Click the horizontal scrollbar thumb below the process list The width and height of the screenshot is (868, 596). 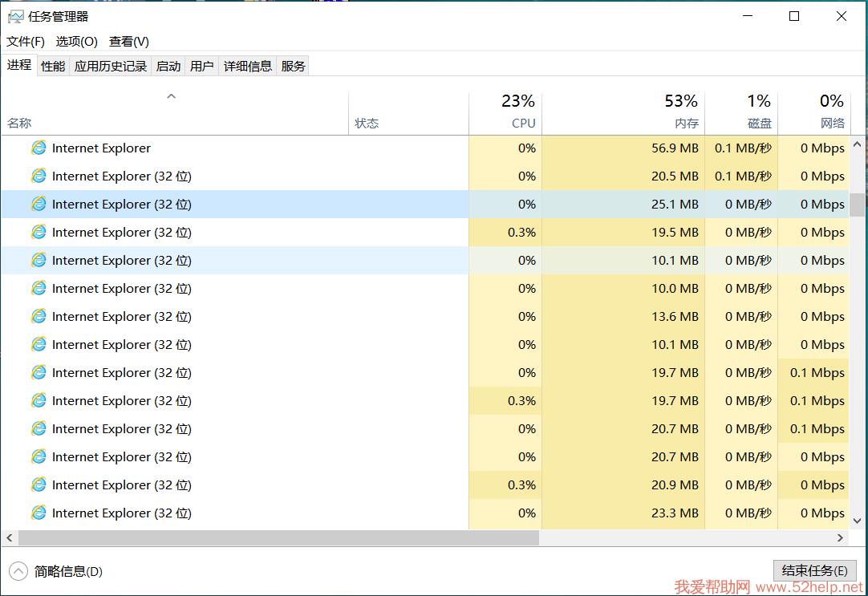[278, 538]
